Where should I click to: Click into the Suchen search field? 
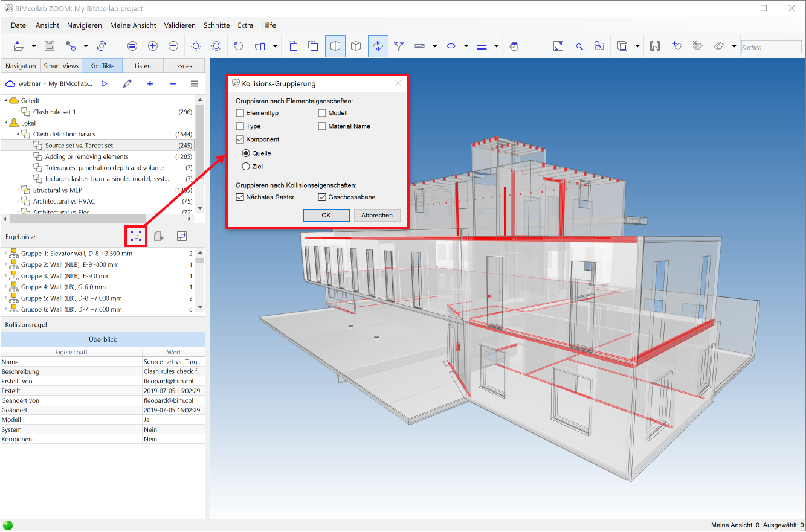click(771, 47)
